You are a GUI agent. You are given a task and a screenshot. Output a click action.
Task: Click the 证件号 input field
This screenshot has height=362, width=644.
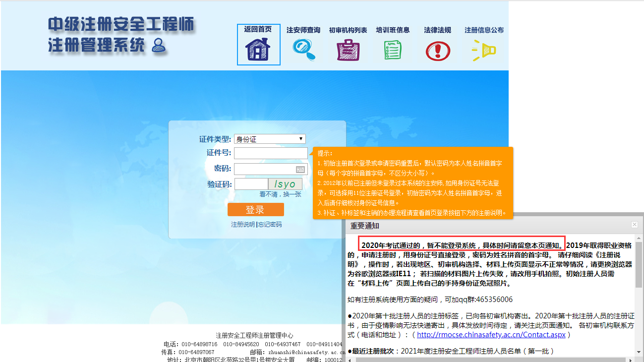(271, 153)
